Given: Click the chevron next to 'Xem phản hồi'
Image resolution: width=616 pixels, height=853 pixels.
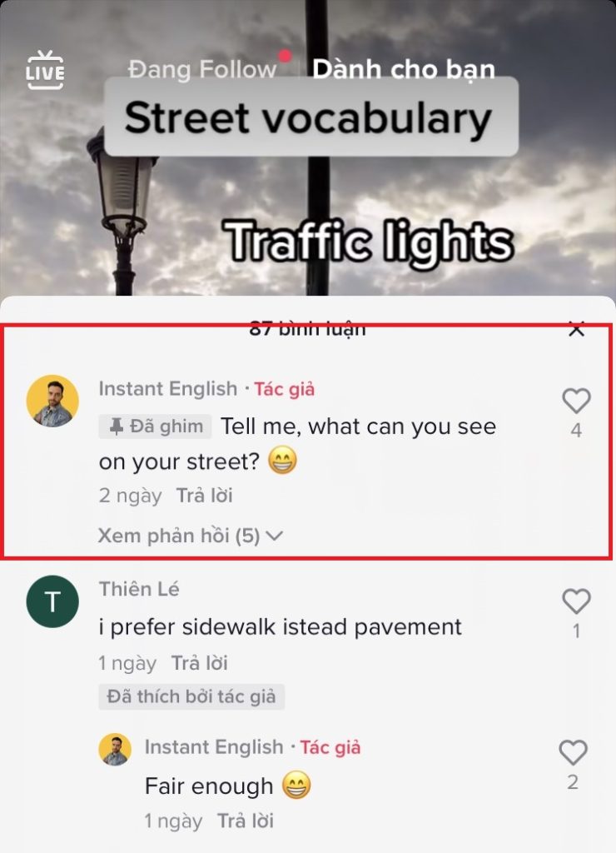Looking at the screenshot, I should tap(275, 536).
